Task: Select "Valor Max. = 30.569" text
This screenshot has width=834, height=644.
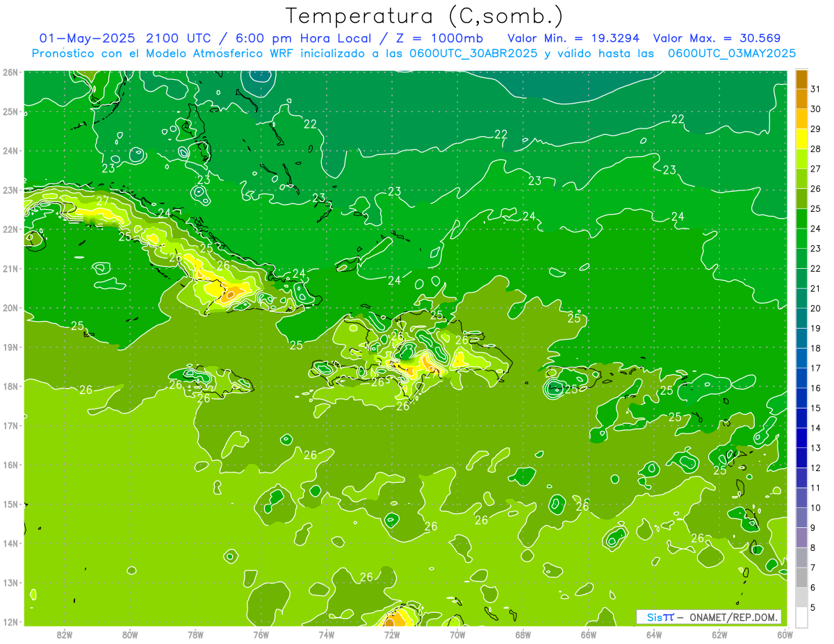Action: coord(717,38)
